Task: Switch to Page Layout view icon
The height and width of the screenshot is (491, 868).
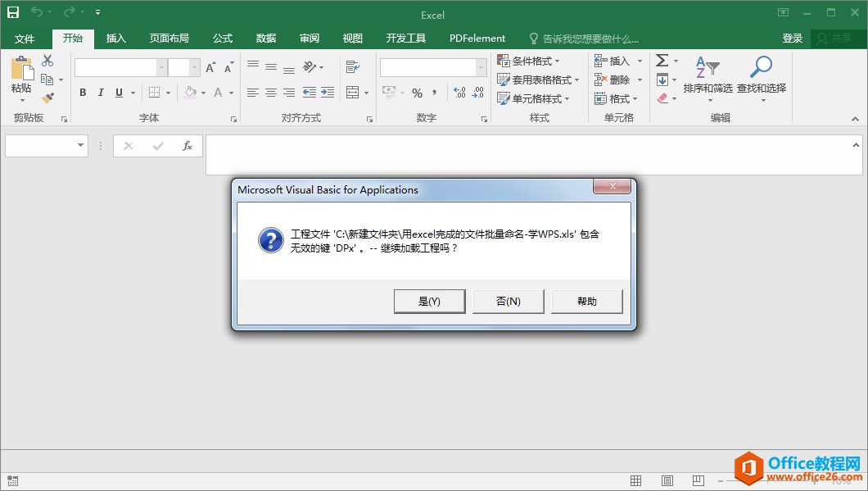Action: click(x=667, y=480)
